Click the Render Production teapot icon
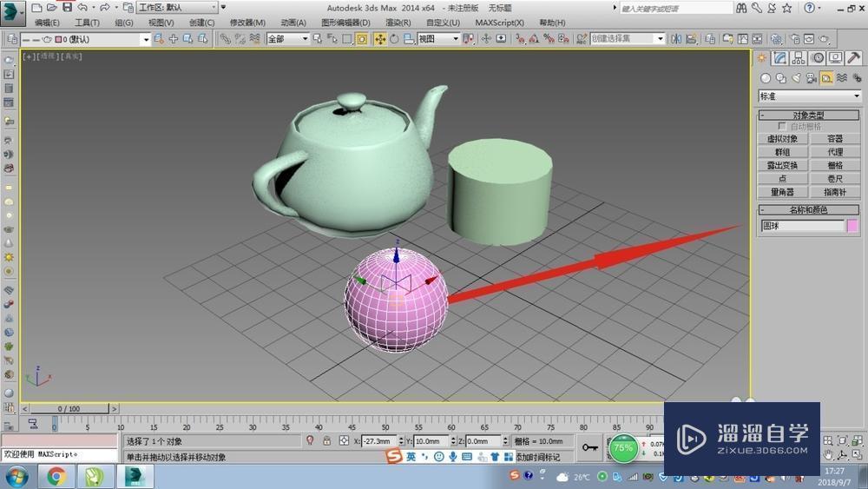The width and height of the screenshot is (868, 489). [x=825, y=39]
